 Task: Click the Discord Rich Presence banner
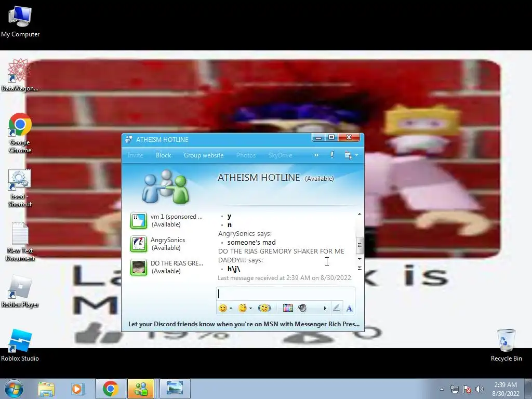244,324
